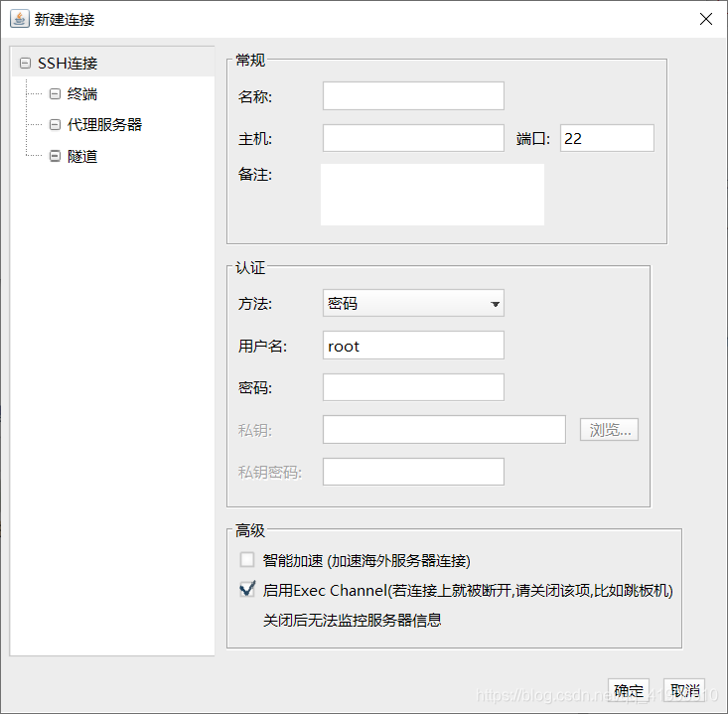Select 终端 in the settings tree
The image size is (728, 714).
click(82, 93)
